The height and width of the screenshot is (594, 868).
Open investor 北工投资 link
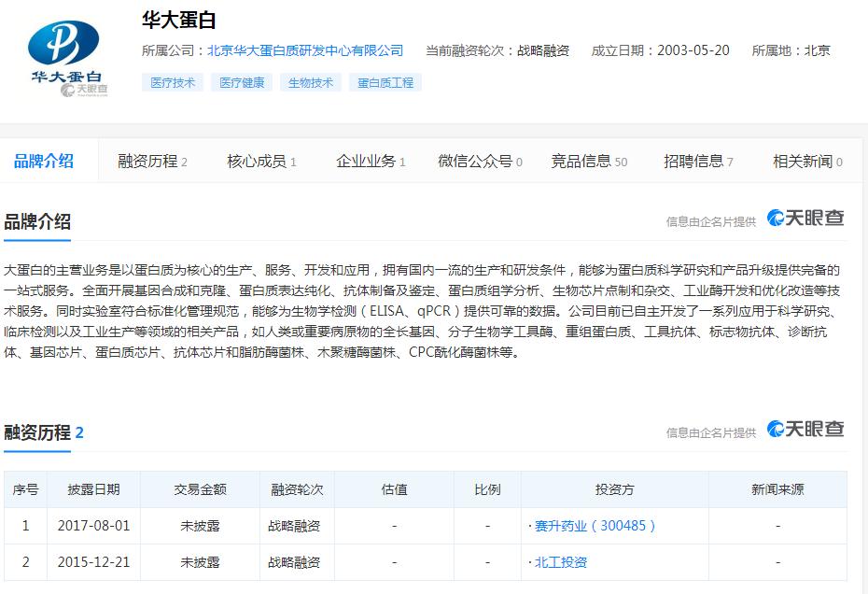pos(560,562)
